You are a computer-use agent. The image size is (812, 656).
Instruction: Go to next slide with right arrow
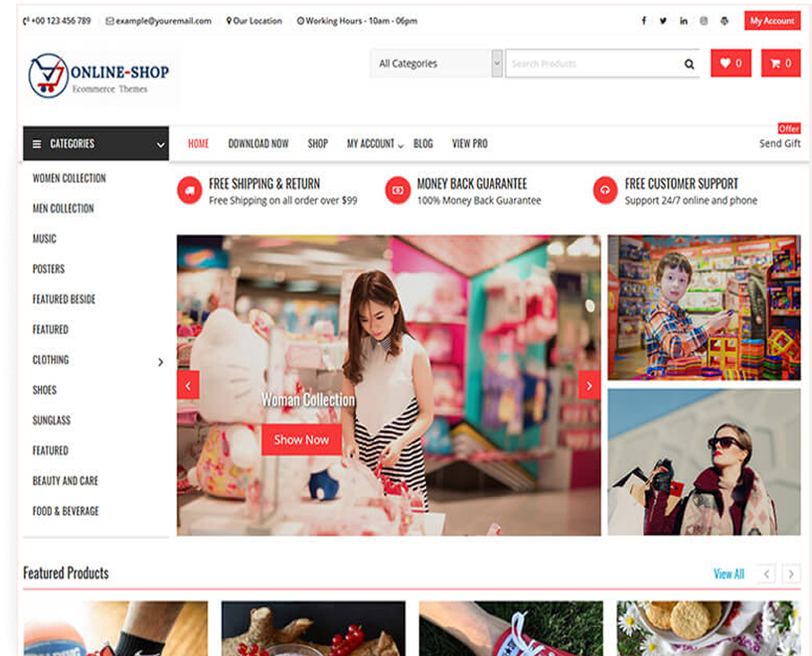tap(589, 385)
